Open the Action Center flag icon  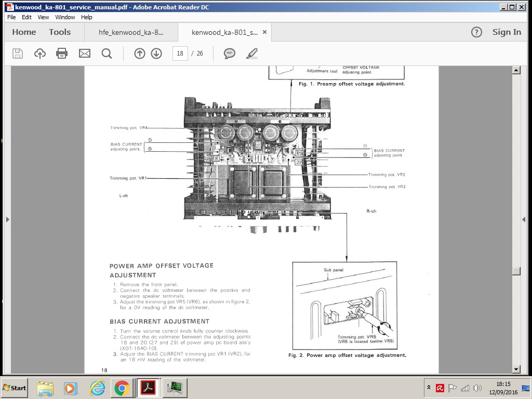point(453,388)
